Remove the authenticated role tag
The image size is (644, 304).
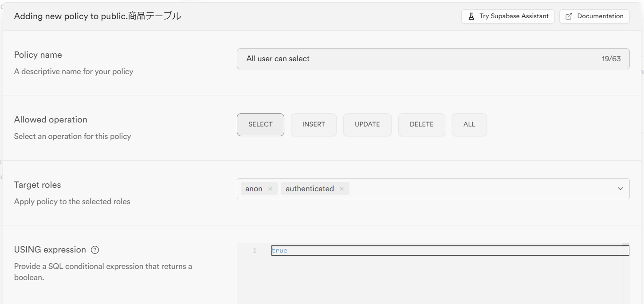[x=342, y=189]
